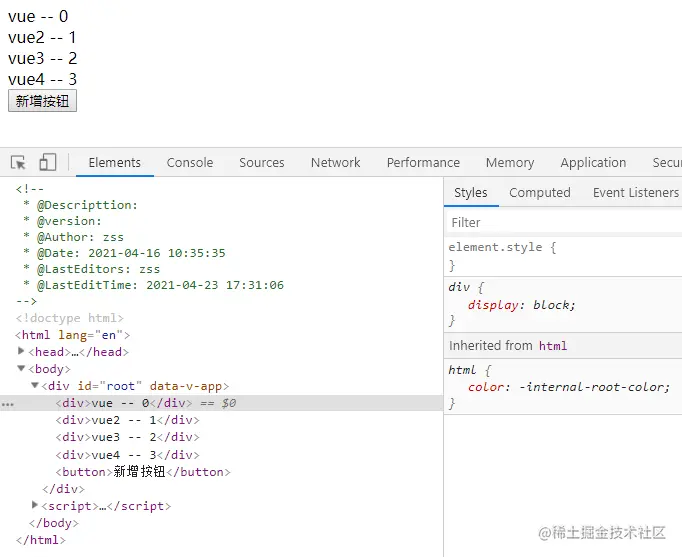
Task: Click the display property name in div rule
Action: coord(493,305)
